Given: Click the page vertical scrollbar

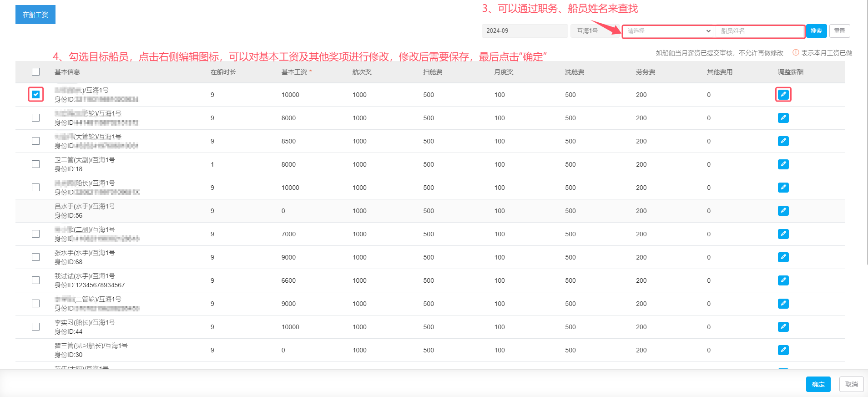Looking at the screenshot, I should click(866, 132).
